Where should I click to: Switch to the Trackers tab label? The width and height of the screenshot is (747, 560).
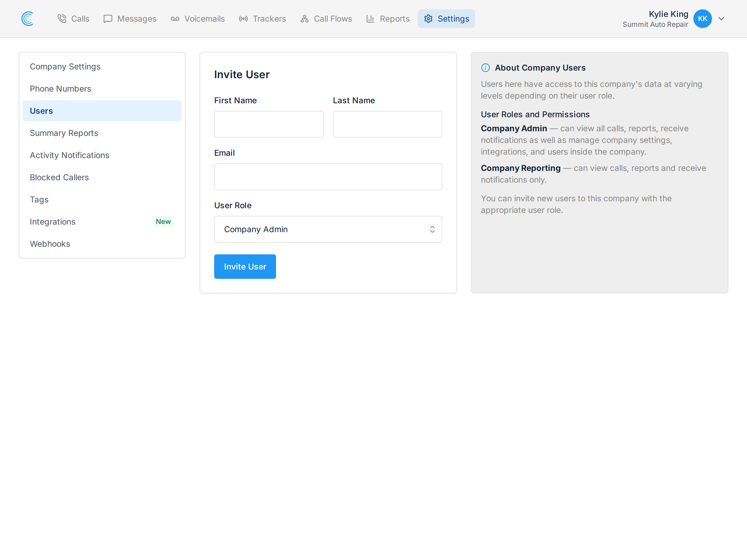[x=269, y=19]
